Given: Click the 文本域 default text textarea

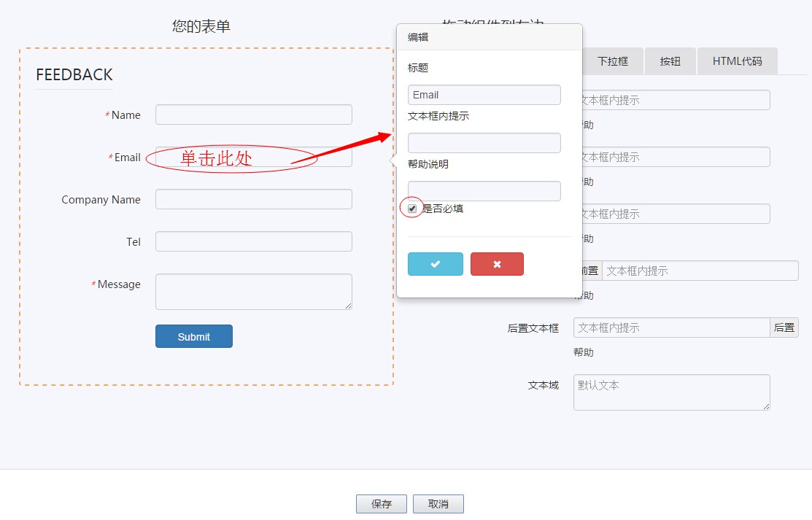Looking at the screenshot, I should click(670, 392).
